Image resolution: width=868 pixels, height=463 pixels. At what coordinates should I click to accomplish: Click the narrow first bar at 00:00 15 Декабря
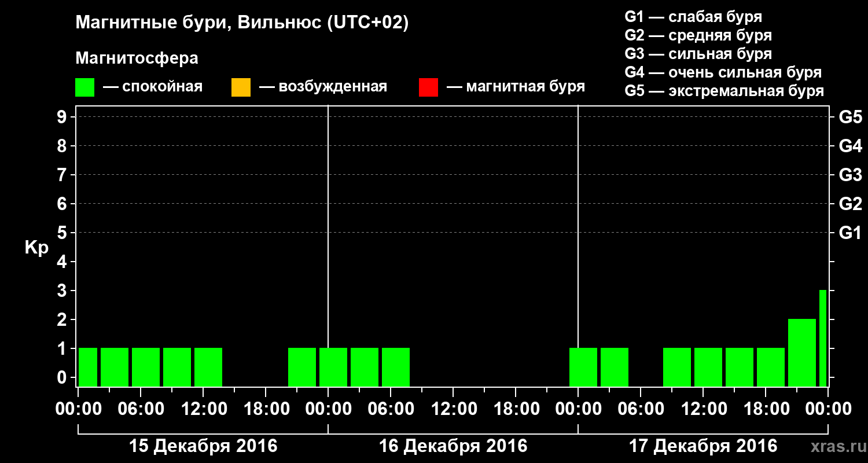pyautogui.click(x=88, y=367)
